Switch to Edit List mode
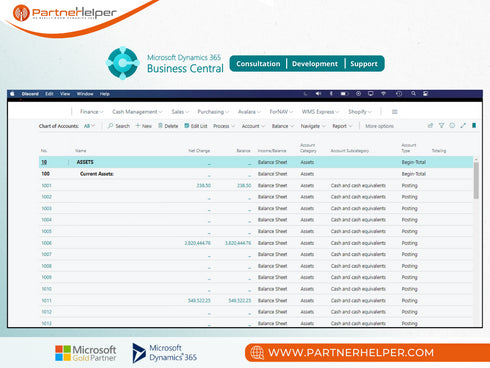This screenshot has height=368, width=490. pyautogui.click(x=196, y=126)
